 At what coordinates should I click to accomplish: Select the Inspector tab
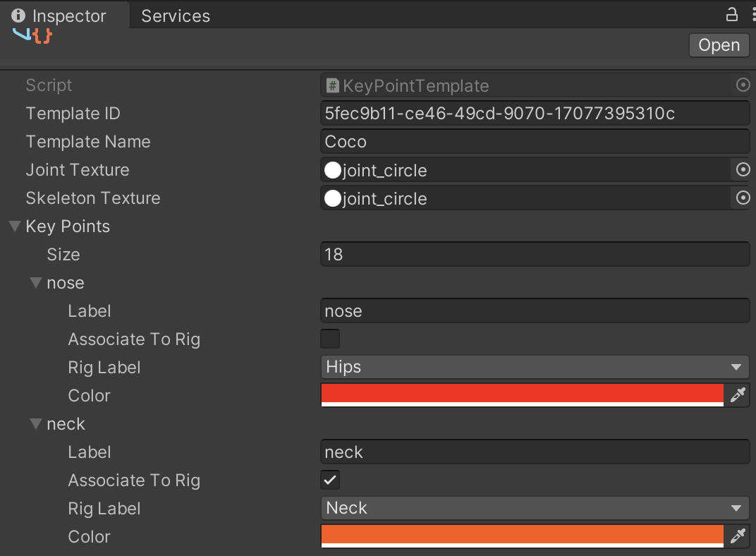[x=68, y=16]
